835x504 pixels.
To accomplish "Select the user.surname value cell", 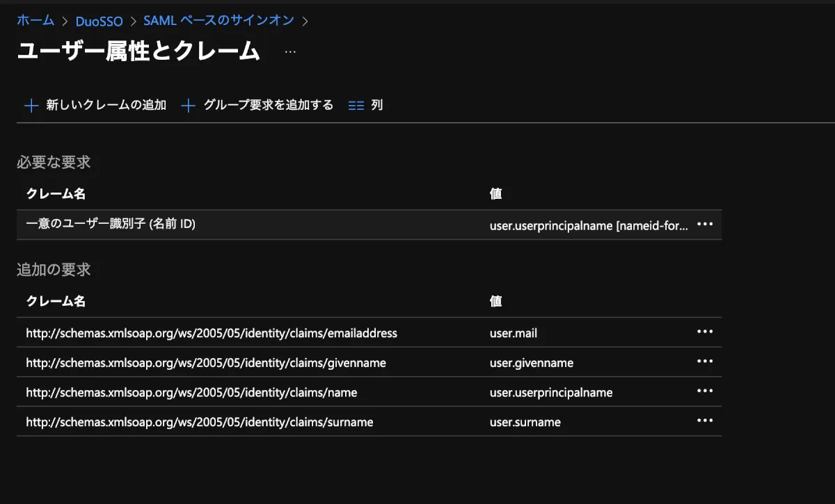I will click(525, 422).
